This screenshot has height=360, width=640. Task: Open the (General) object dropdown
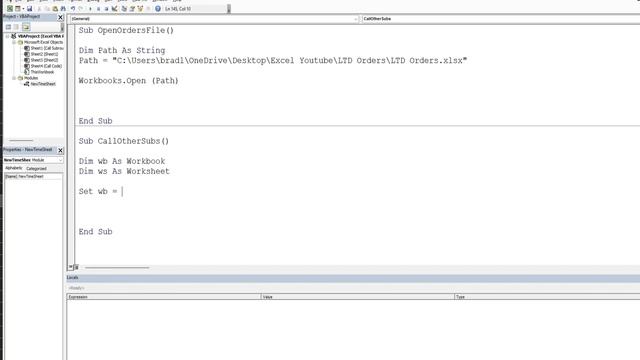click(x=215, y=19)
